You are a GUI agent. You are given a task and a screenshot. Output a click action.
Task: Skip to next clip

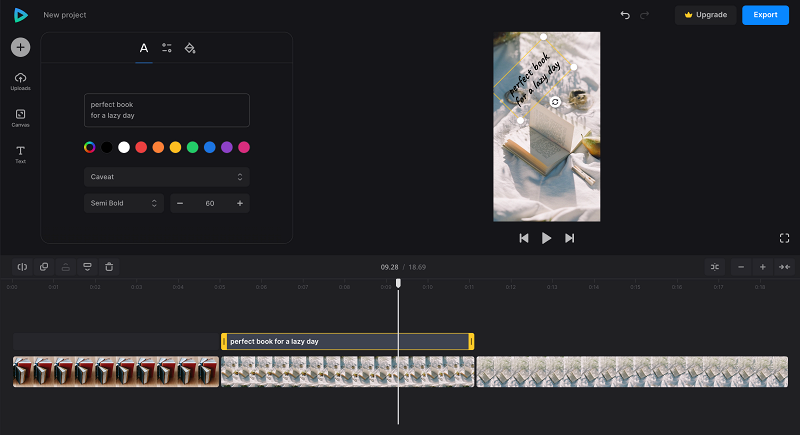[569, 238]
